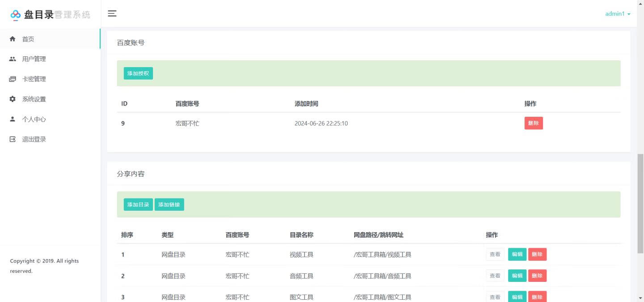This screenshot has height=302, width=644.
Task: Click the logout icon beside 退出登录
Action: 13,139
